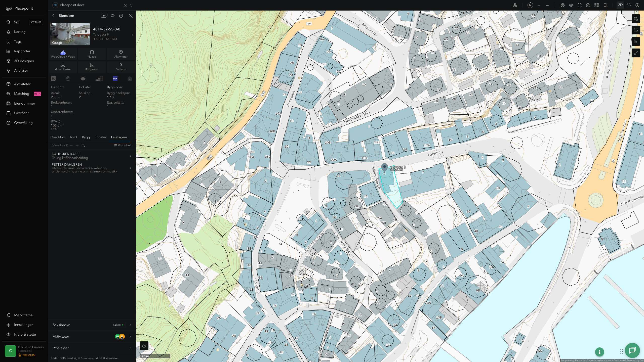This screenshot has width=644, height=362.
Task: Download Grunnbøker for the property
Action: (x=63, y=67)
